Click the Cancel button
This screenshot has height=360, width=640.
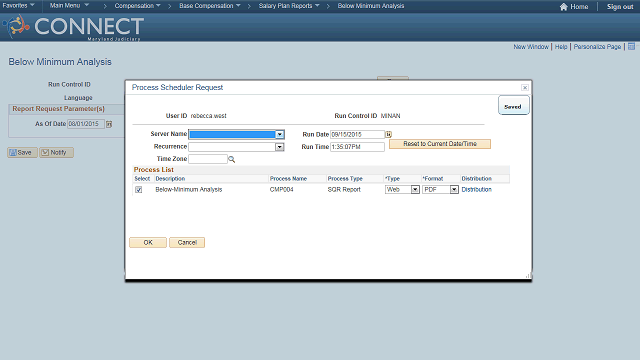187,242
